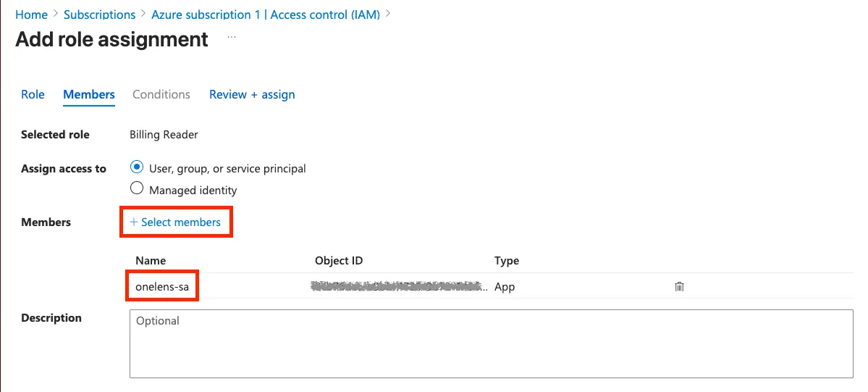The width and height of the screenshot is (868, 392).
Task: Choose the Managed identity radio button
Action: 137,189
